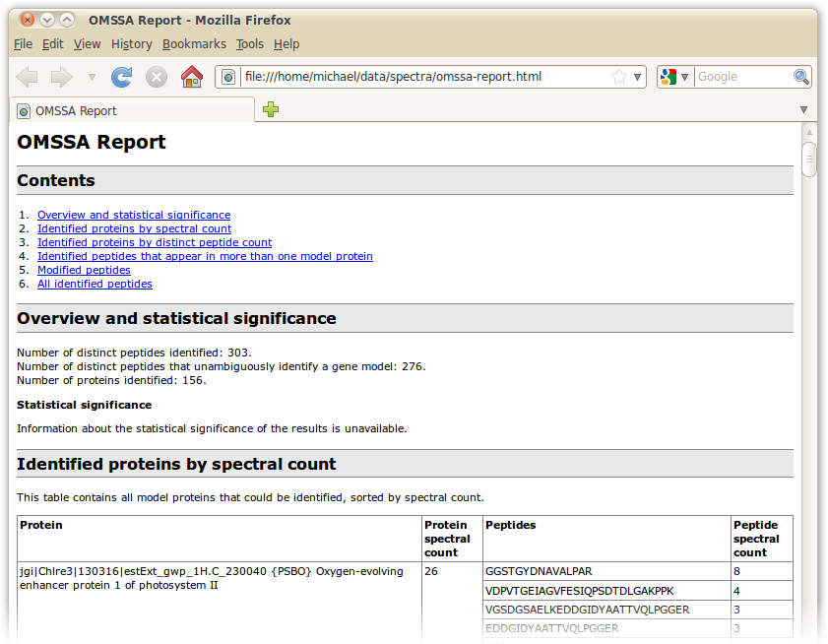Click the Forward navigation arrow
This screenshot has width=828, height=644.
point(61,77)
